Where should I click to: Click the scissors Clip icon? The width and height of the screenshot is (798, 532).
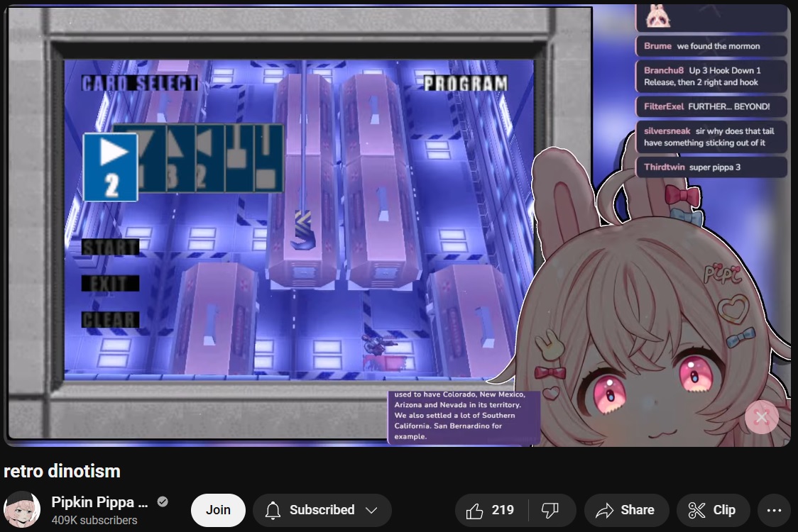(696, 510)
